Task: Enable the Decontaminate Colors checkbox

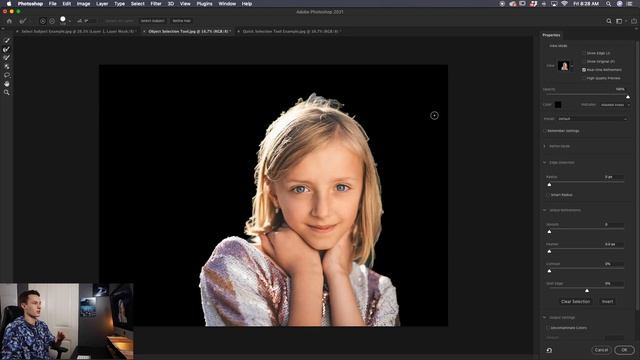Action: [548, 328]
